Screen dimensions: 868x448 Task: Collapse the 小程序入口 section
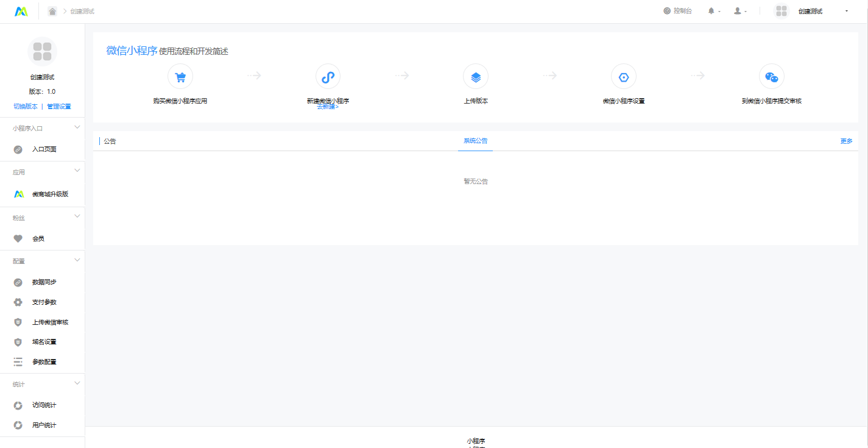pos(77,127)
